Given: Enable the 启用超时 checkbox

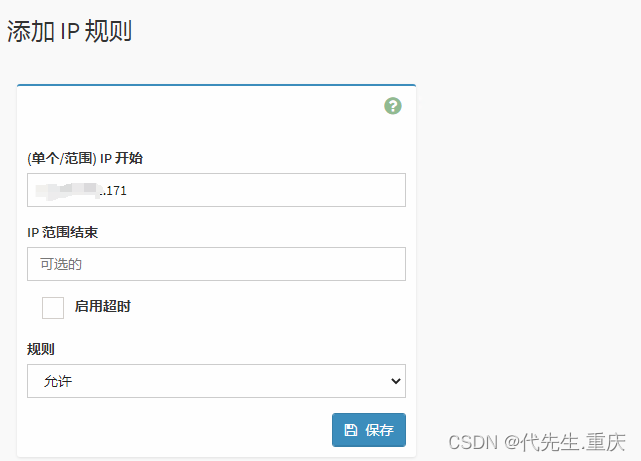Looking at the screenshot, I should click(x=53, y=307).
